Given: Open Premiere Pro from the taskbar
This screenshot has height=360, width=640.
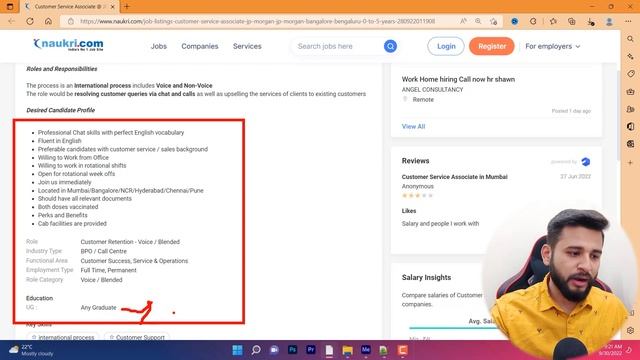Looking at the screenshot, I should click(x=311, y=350).
